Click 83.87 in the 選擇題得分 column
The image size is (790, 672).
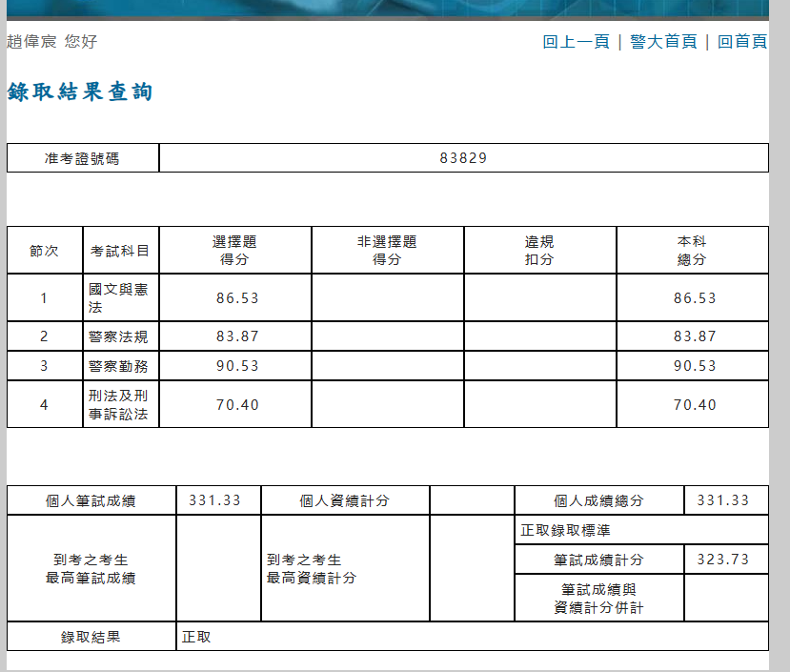point(237,336)
